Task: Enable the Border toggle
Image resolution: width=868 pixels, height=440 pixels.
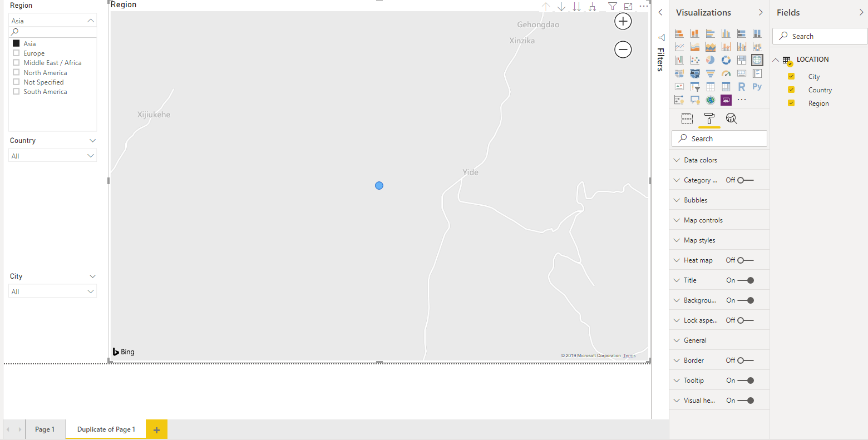Action: 746,360
